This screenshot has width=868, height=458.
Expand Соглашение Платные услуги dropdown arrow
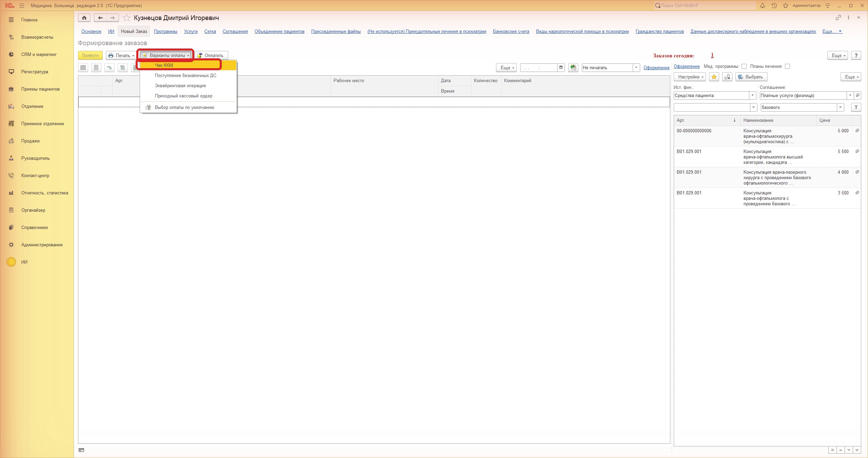click(x=850, y=96)
